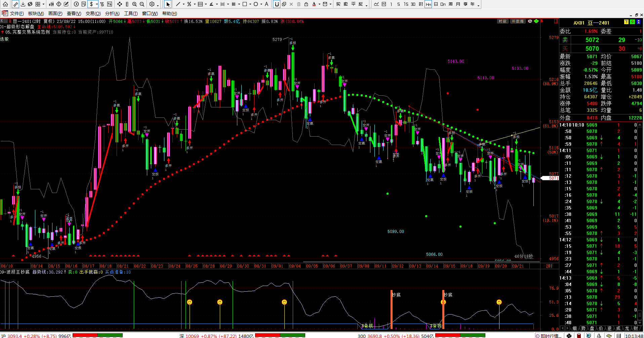Open the 帮助(H) menu
644x338 pixels.
[170, 13]
